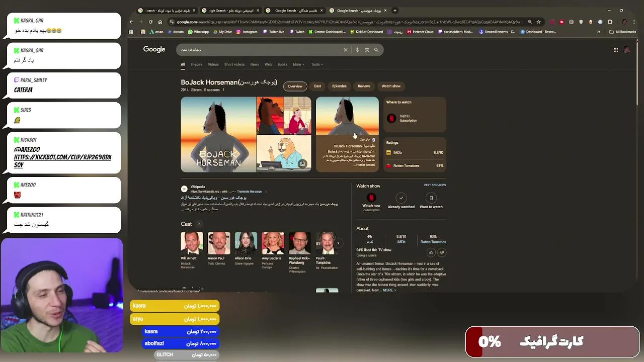The image size is (644, 362).
Task: Open the All Bookmarks folder
Action: (622, 32)
